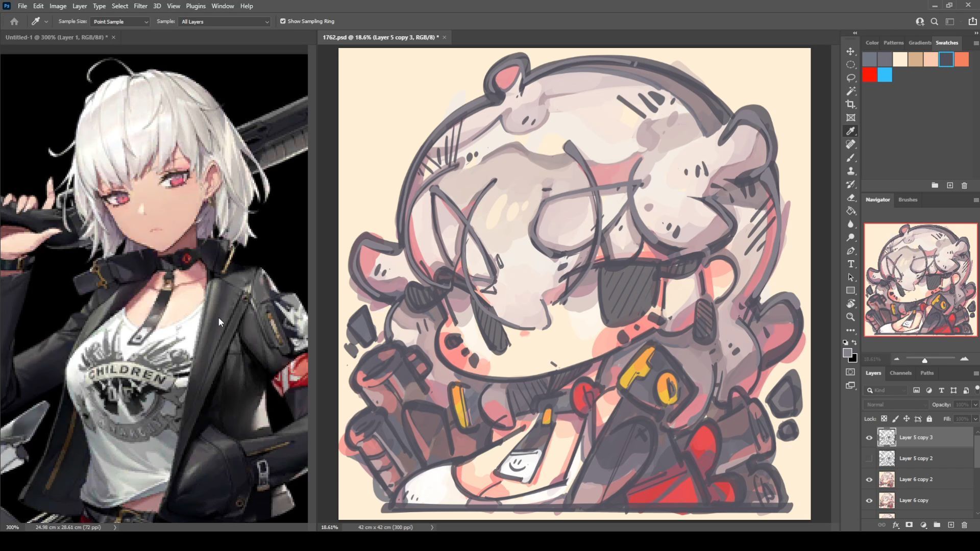Select the Path Selection tool

(x=851, y=277)
